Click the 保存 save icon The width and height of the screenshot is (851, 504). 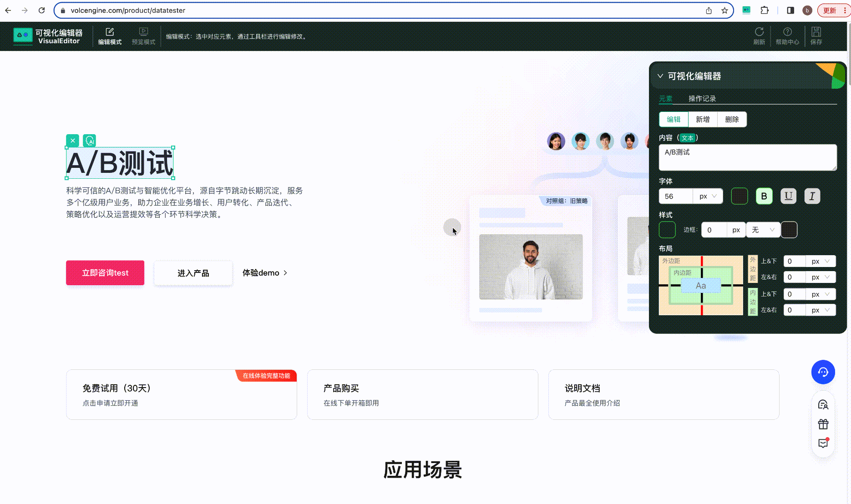[x=816, y=36]
